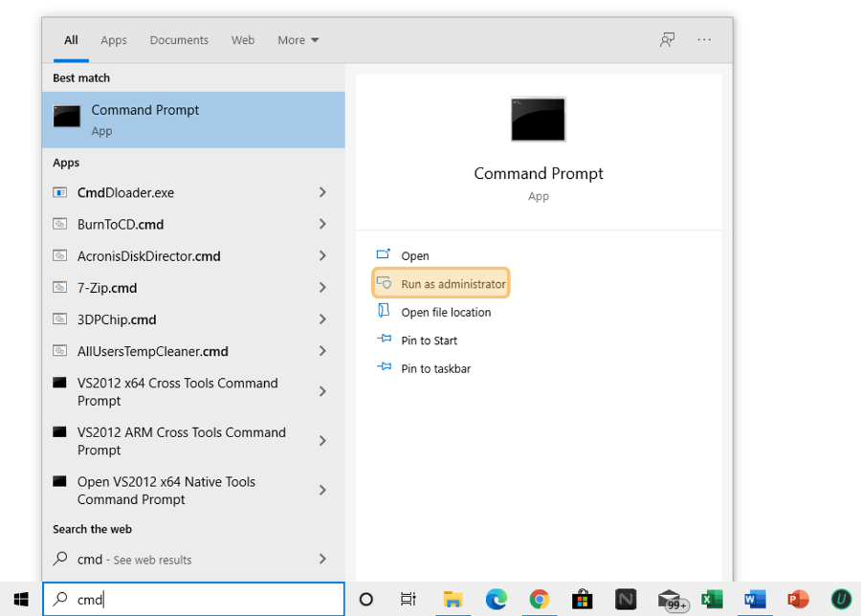This screenshot has width=861, height=616.
Task: Open the green U app on taskbar
Action: click(841, 599)
